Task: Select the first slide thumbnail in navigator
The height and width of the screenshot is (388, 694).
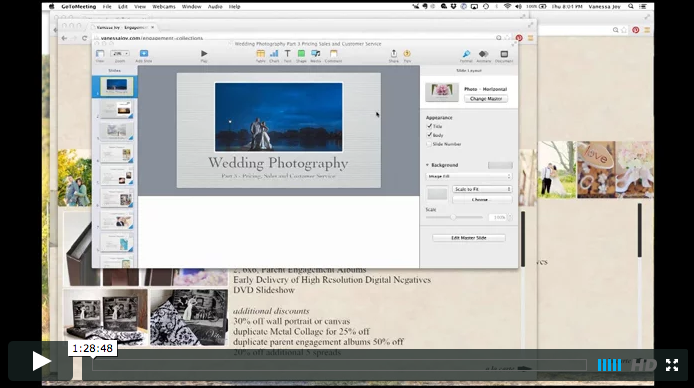Action: (116, 87)
